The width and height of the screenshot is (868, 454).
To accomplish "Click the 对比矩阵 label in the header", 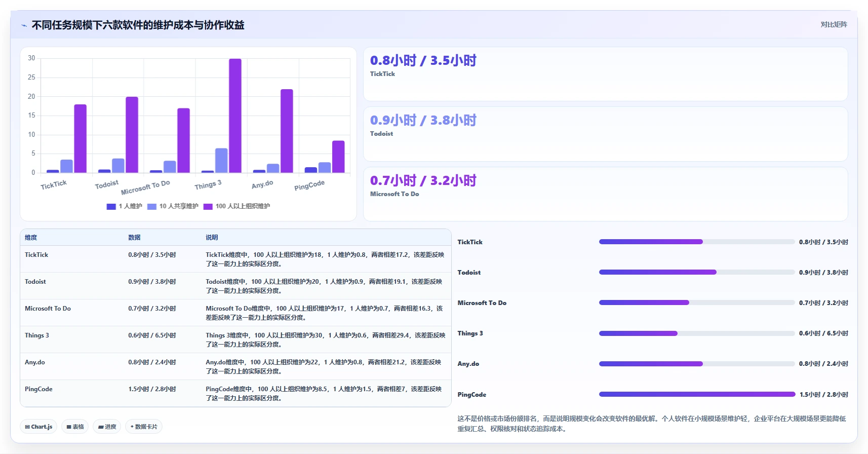I will [834, 24].
